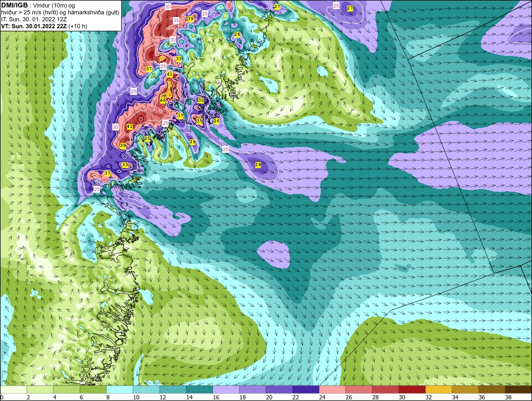The width and height of the screenshot is (532, 401).
Task: Click the yellow 35 gust label on map
Action: coord(199,120)
